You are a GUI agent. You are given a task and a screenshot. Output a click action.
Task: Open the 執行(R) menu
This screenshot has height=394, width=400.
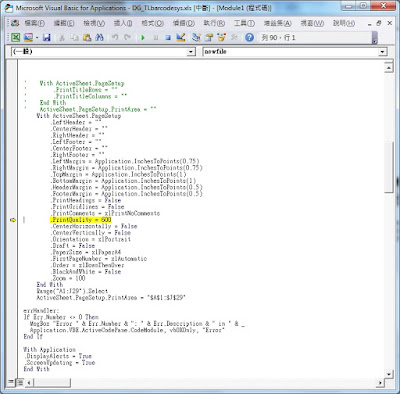pyautogui.click(x=214, y=23)
